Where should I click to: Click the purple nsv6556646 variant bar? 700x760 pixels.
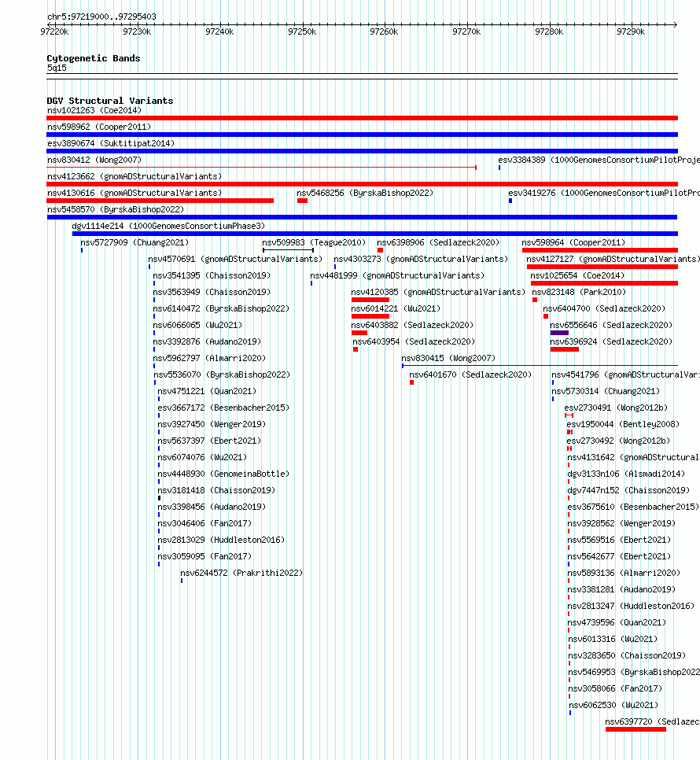(x=559, y=333)
